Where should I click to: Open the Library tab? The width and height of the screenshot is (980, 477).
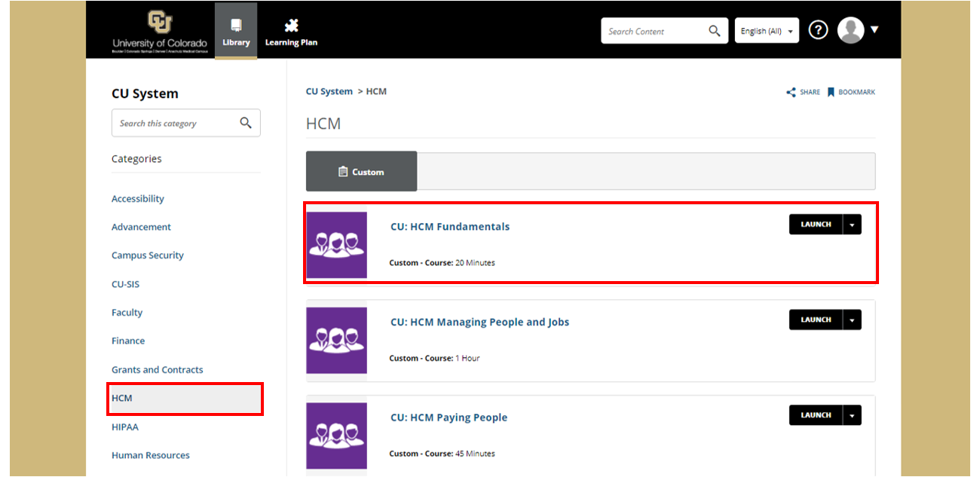pyautogui.click(x=236, y=30)
